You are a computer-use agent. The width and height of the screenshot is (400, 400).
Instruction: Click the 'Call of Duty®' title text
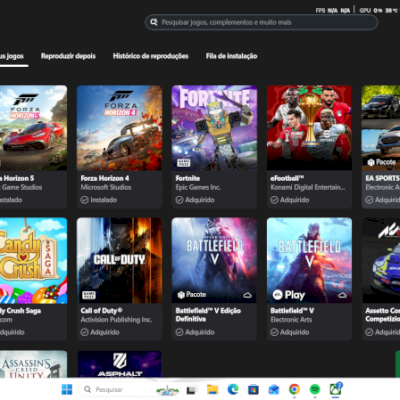pyautogui.click(x=102, y=311)
